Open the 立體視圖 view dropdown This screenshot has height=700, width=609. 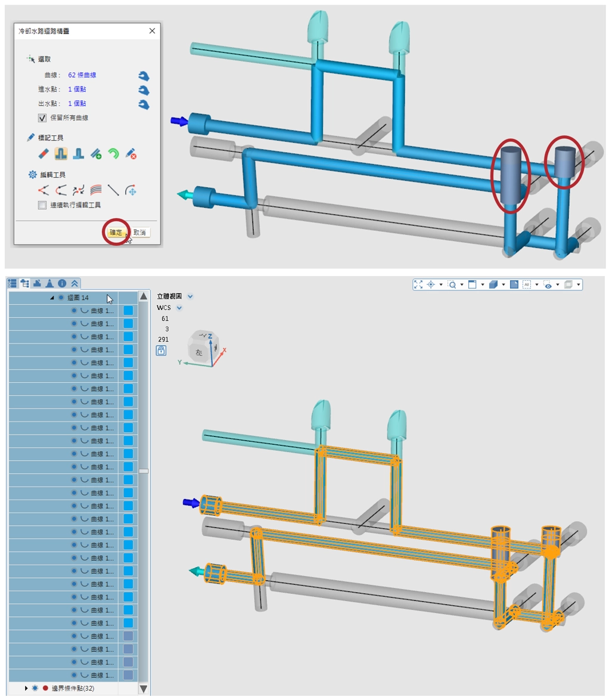point(190,296)
